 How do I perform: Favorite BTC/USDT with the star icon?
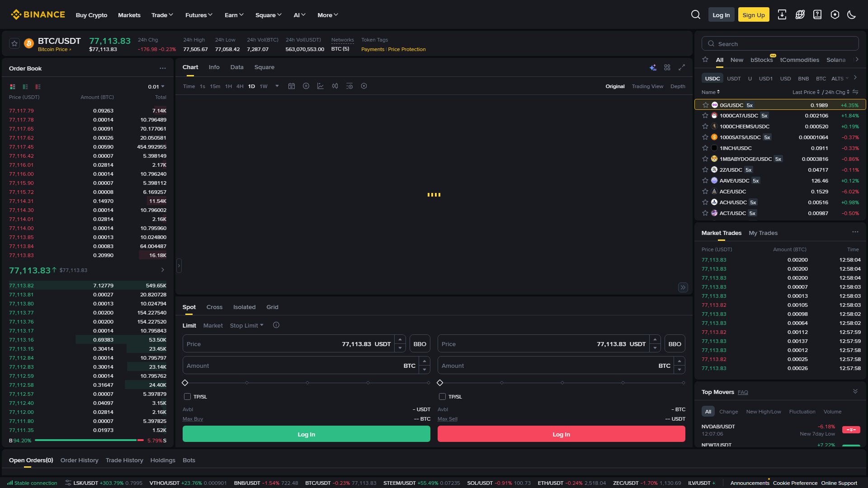click(x=14, y=43)
